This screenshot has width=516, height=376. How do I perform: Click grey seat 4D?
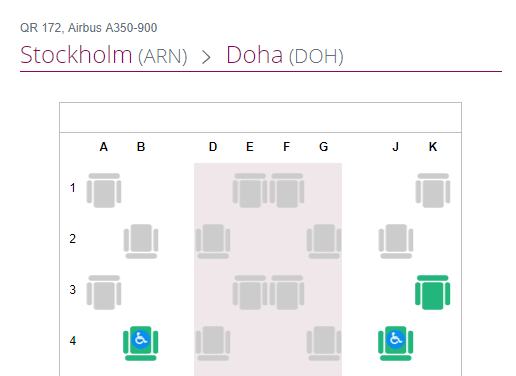pos(213,343)
